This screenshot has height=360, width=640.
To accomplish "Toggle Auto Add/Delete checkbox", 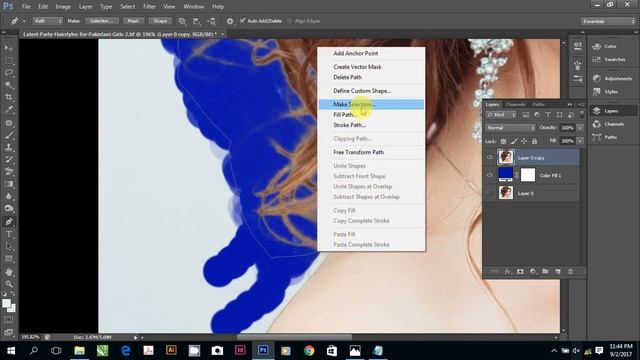I will point(243,21).
